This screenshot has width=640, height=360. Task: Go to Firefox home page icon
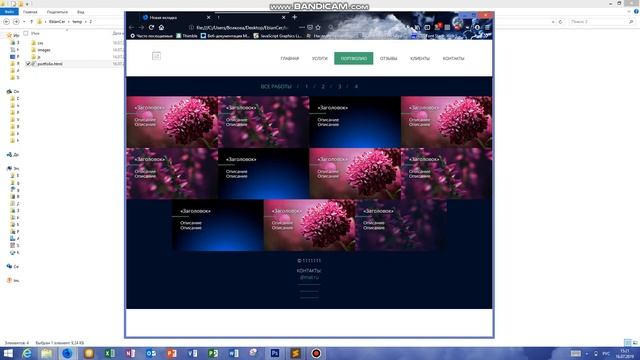[x=161, y=27]
